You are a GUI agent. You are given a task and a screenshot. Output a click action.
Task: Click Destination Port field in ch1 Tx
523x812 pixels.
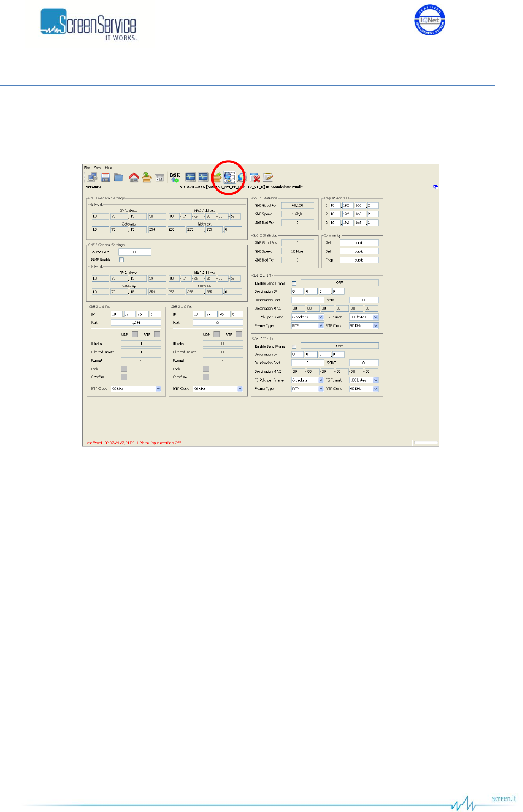tap(308, 300)
